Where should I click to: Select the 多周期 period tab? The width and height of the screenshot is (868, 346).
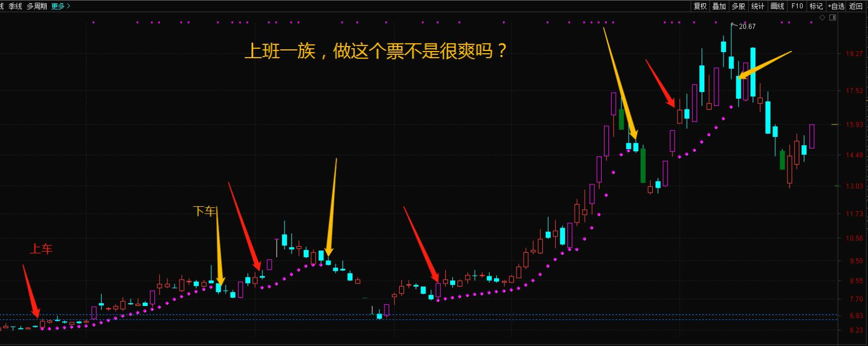click(37, 6)
